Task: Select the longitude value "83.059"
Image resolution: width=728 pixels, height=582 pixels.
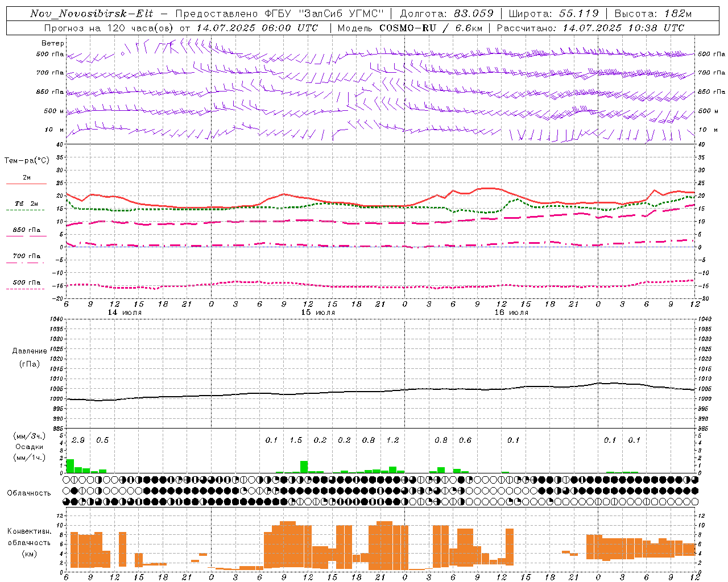Action: coord(474,14)
